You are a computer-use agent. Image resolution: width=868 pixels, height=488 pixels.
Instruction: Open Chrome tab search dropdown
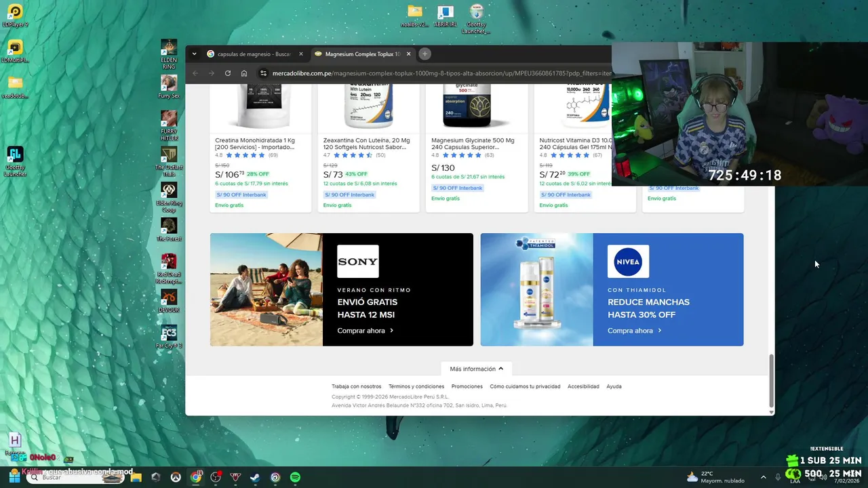(x=194, y=54)
